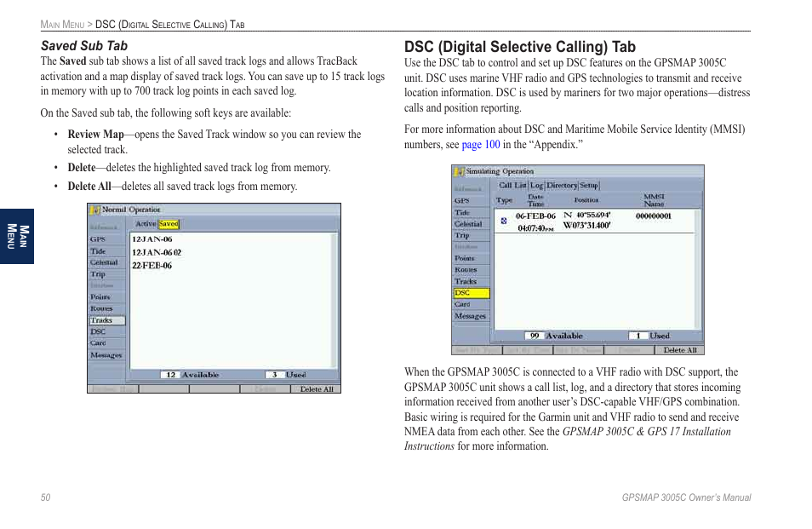Viewport: 812px width, 529px height.
Task: Click greyed Delete soft key in DSC screen
Action: [629, 350]
